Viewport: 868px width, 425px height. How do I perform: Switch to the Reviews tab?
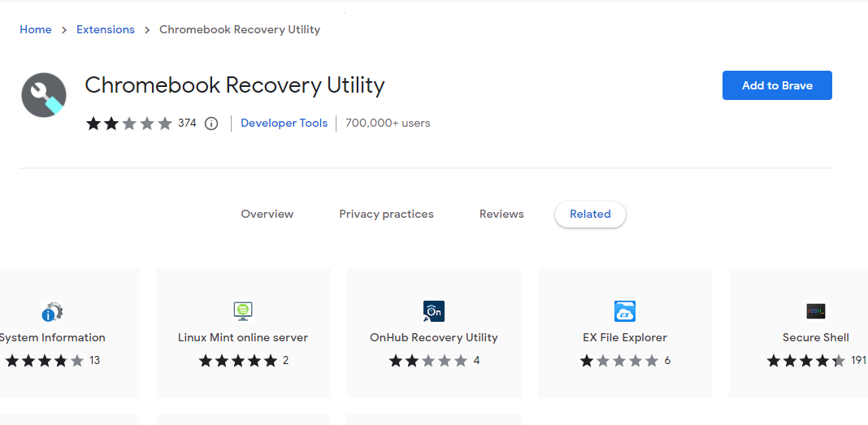[x=501, y=215]
